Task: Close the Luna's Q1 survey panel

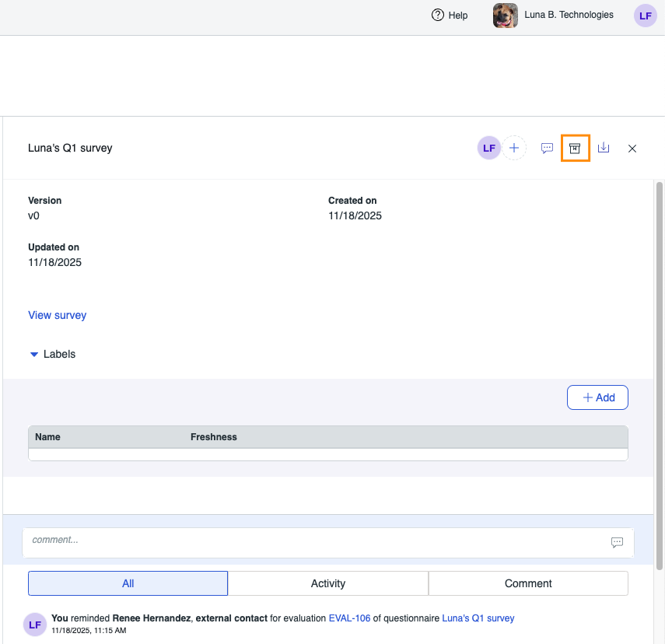Action: pyautogui.click(x=632, y=149)
